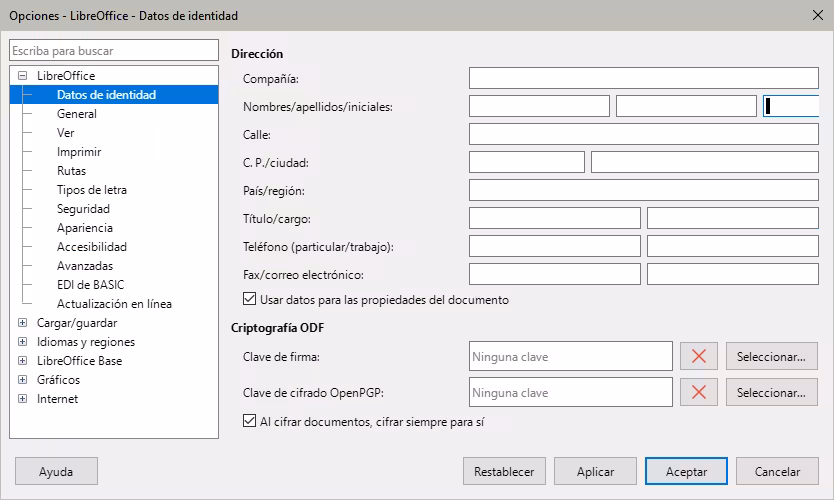Screen dimensions: 834x500
Task: Open the Seguridad options page
Action: tap(83, 209)
